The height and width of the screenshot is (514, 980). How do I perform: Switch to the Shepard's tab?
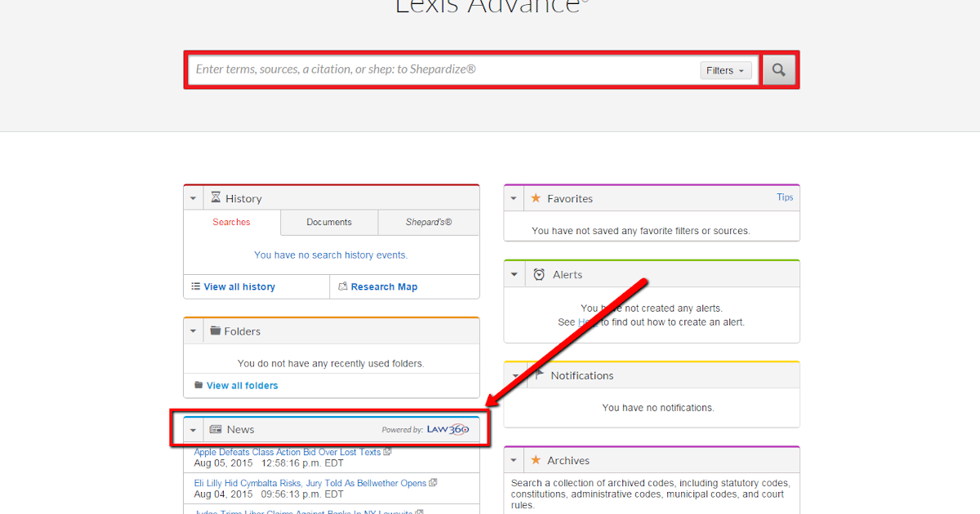(x=429, y=222)
